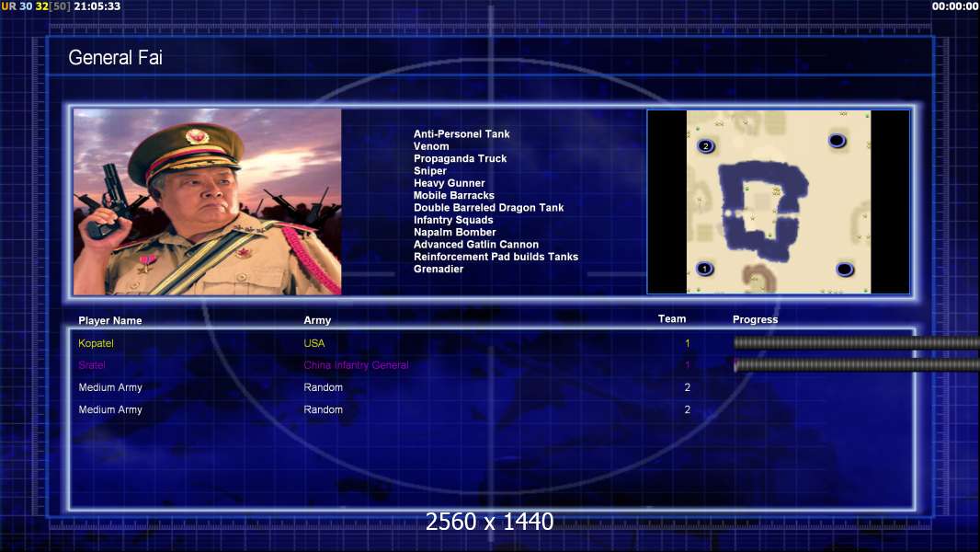The width and height of the screenshot is (980, 552).
Task: Select 'Heavy Gunner' in the unit list
Action: click(x=449, y=183)
